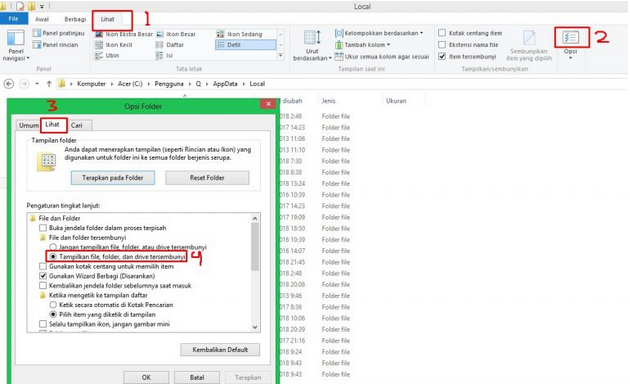Click Komputer in the address bar
Image resolution: width=630 pixels, height=391 pixels.
click(x=92, y=84)
